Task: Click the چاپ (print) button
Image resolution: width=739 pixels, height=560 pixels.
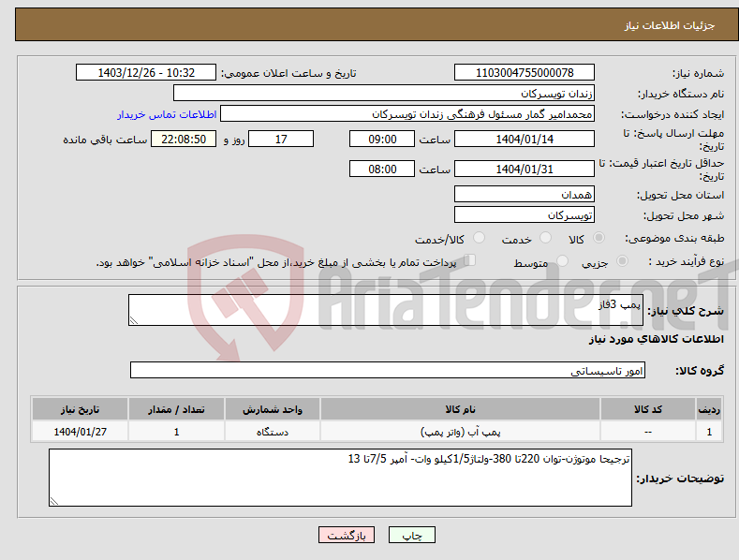Action: pyautogui.click(x=411, y=535)
